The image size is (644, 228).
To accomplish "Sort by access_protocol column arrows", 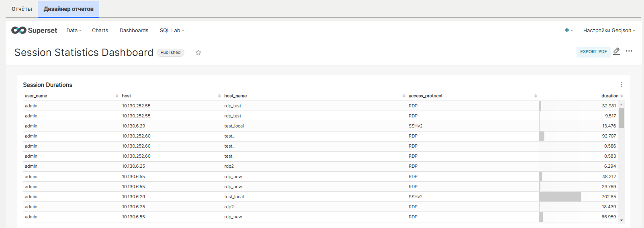I will 536,96.
